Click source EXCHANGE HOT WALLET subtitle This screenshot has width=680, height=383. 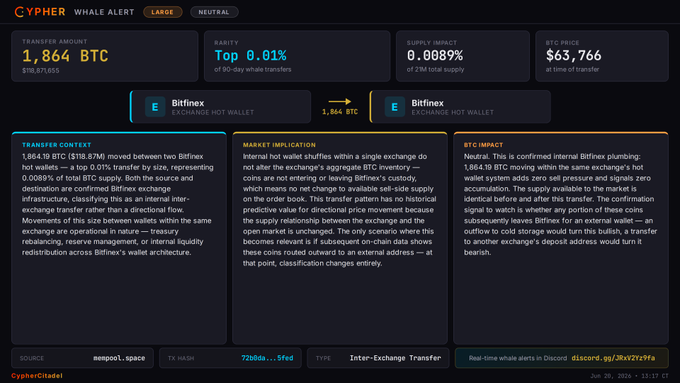[213, 113]
